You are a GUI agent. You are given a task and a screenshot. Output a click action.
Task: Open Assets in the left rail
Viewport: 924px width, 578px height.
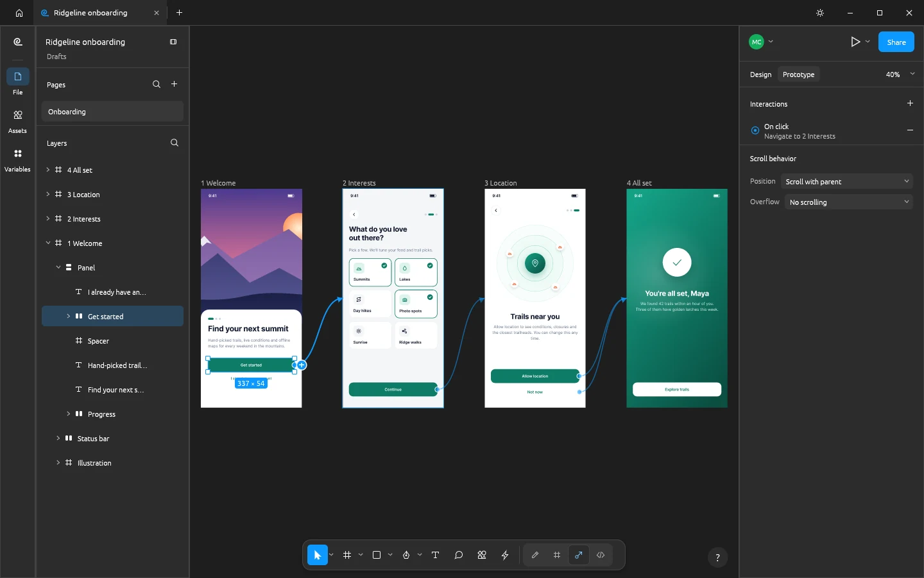point(17,121)
